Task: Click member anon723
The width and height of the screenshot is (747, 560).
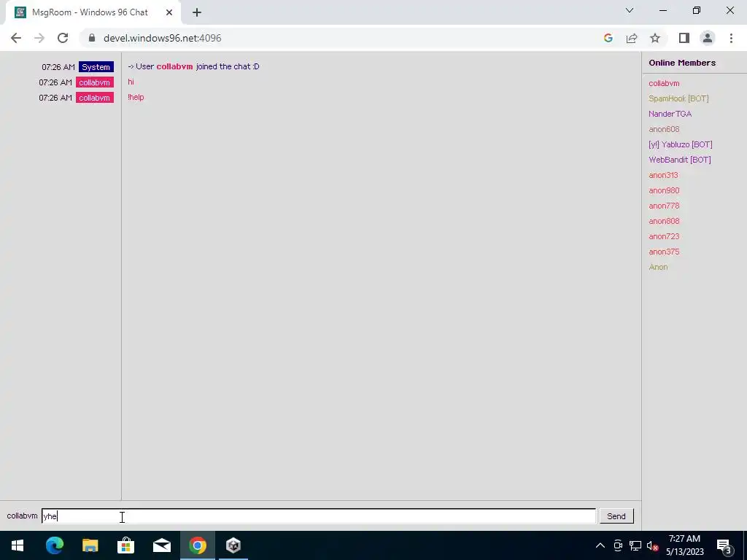Action: pos(664,236)
